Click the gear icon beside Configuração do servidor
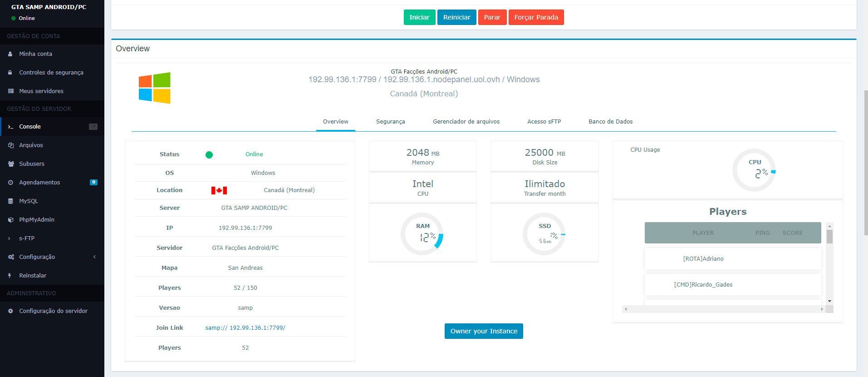 [10, 311]
